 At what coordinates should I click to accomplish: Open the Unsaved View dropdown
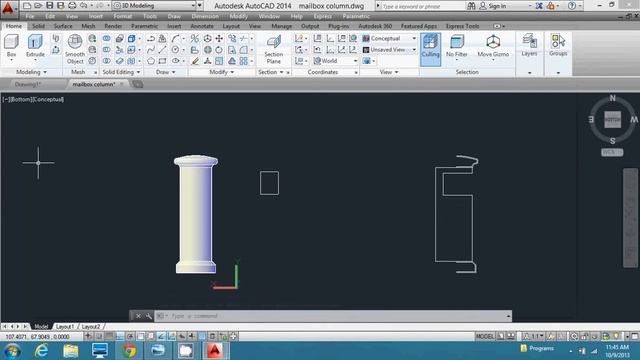tap(389, 50)
